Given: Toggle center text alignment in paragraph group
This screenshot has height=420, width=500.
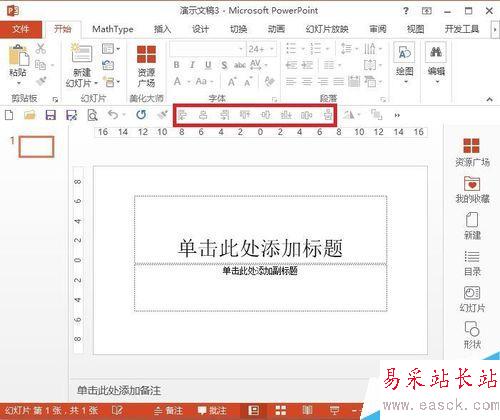Looking at the screenshot, I should click(307, 81).
